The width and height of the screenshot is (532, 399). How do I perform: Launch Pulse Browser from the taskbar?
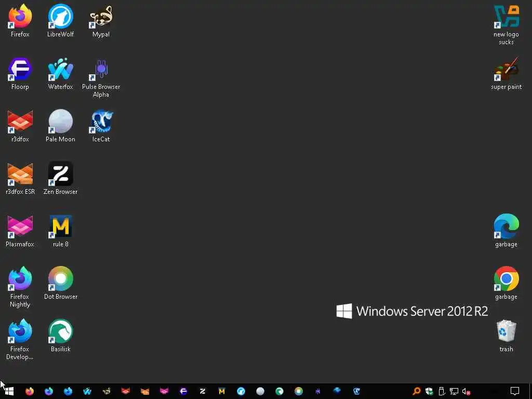[318, 391]
